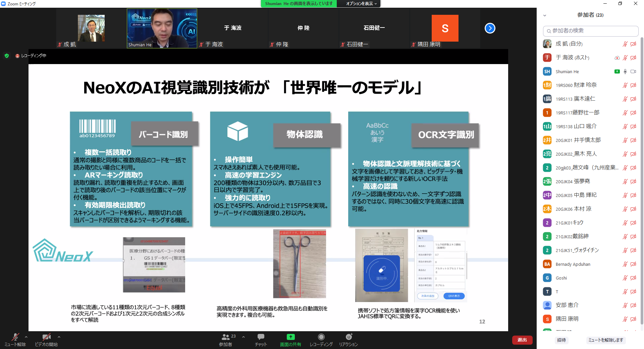644x349 pixels.
Task: Click camera-off icon for Bernady Apduhan
Action: 633,264
